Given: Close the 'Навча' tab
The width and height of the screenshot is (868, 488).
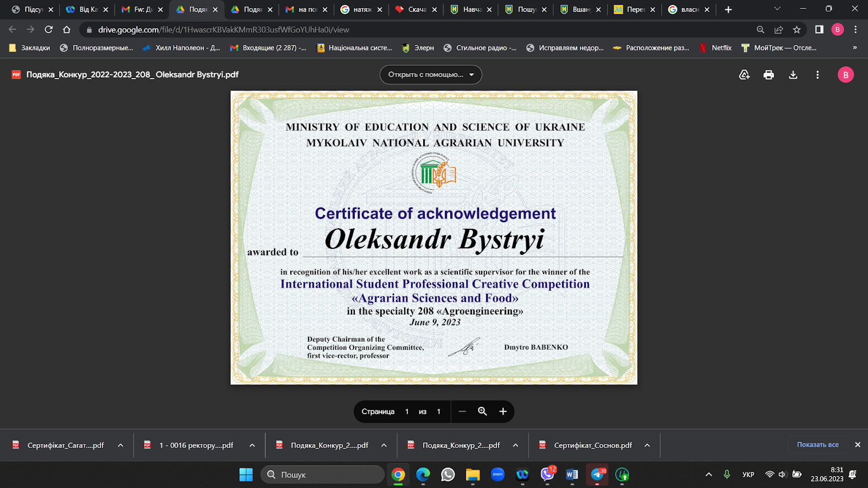Looking at the screenshot, I should click(489, 10).
